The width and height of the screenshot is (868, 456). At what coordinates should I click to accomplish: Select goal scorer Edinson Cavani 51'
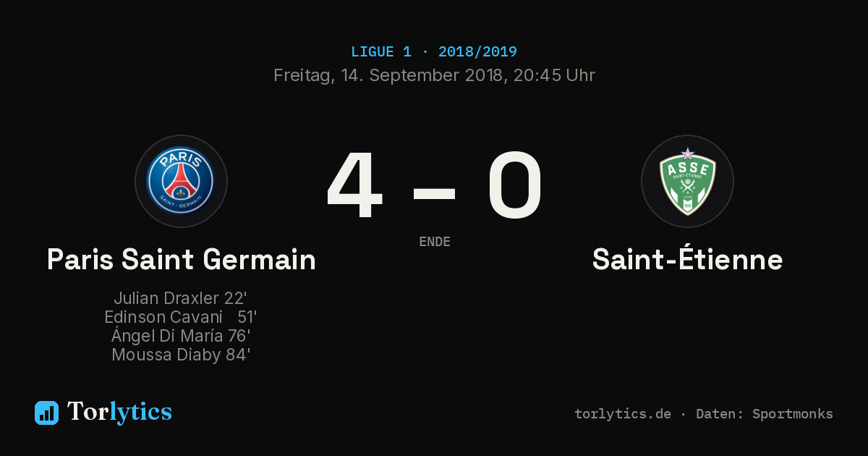[x=181, y=317]
